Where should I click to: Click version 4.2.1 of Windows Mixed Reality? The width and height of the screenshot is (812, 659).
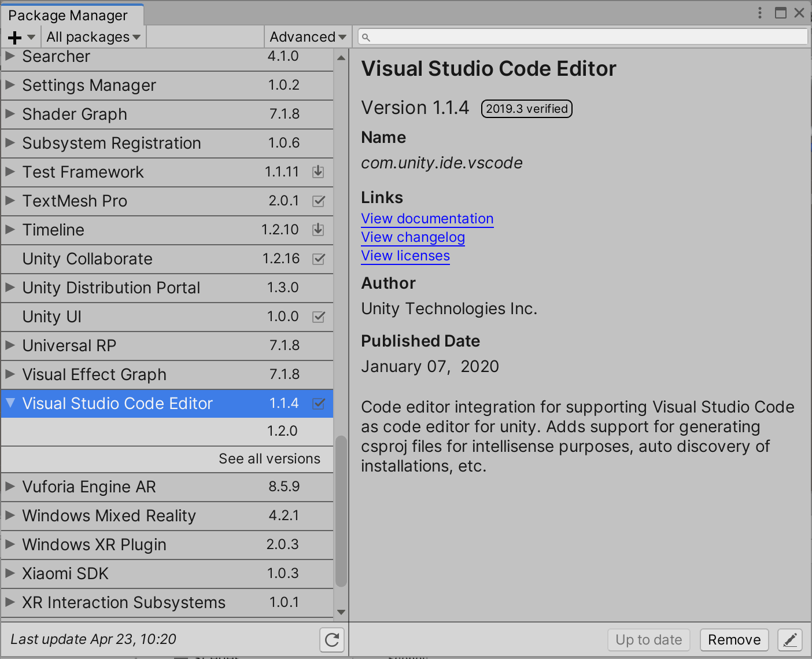click(x=284, y=516)
